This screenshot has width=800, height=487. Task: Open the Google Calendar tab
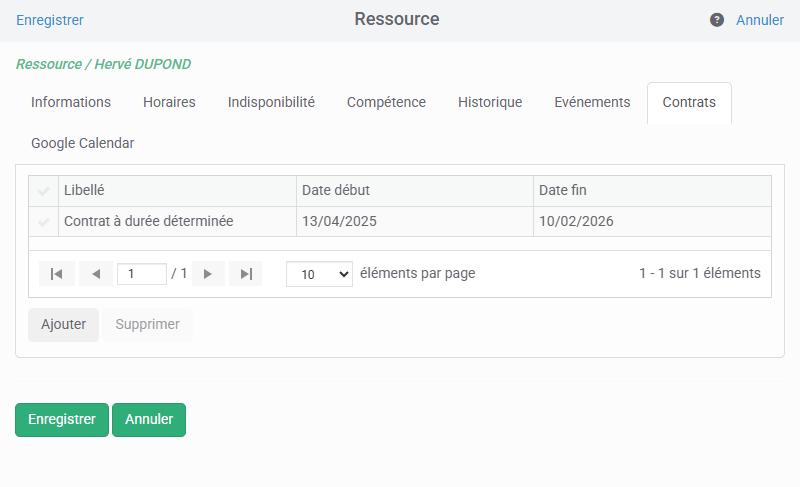tap(83, 143)
